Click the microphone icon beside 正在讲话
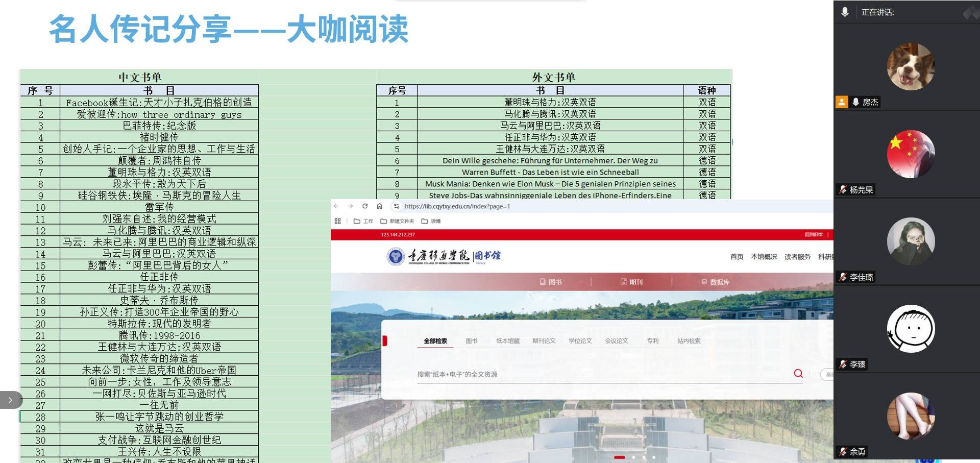Screen dimensions: 980x463 [x=845, y=12]
